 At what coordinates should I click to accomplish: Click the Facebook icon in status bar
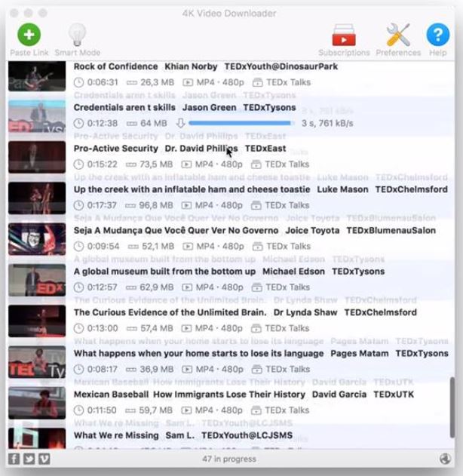(14, 459)
